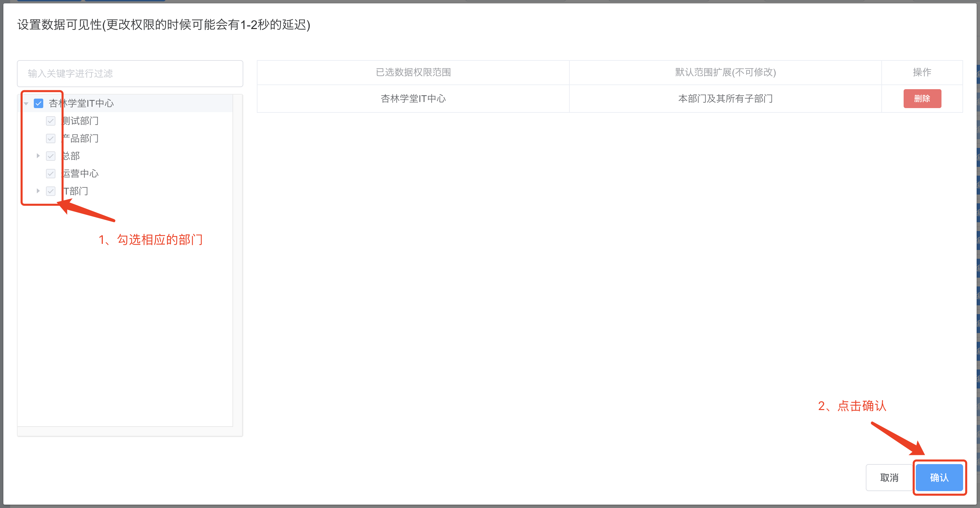
Task: Toggle the 测试部门 checkbox
Action: coord(51,121)
